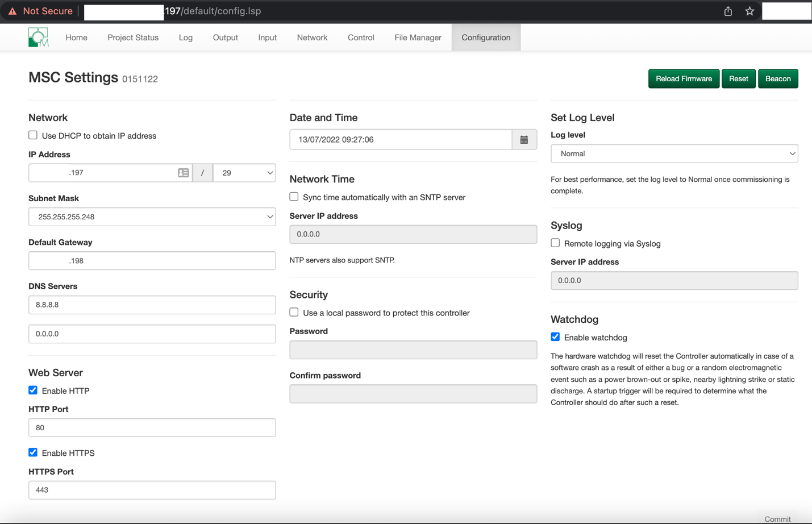Check Sync time automatically with SNTP server
The width and height of the screenshot is (812, 524).
click(294, 197)
